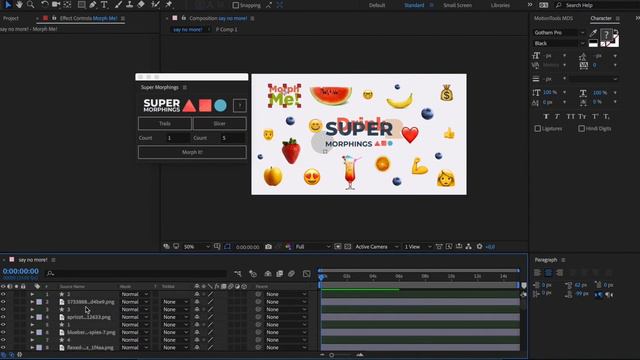This screenshot has height=360, width=640.
Task: Click the Morph It! button
Action: click(192, 152)
